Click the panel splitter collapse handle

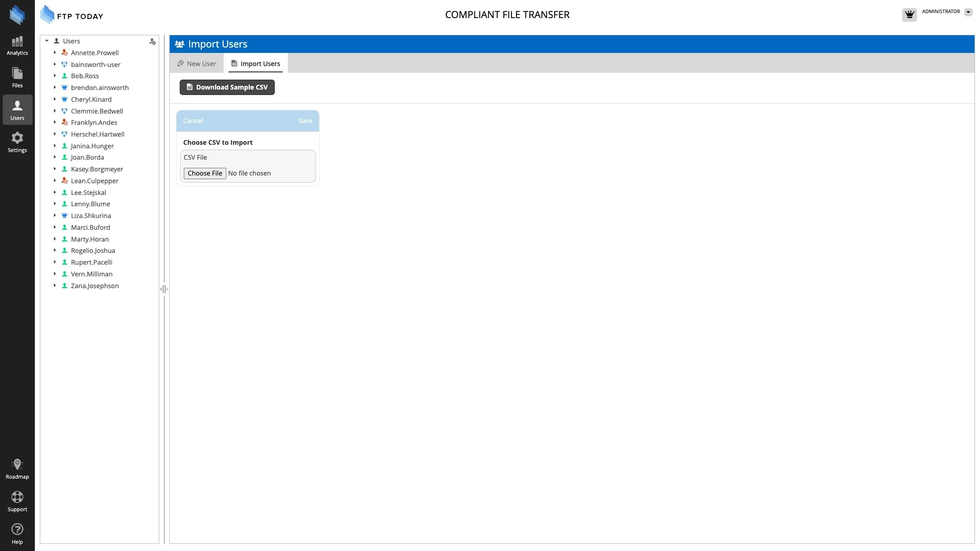pyautogui.click(x=164, y=289)
